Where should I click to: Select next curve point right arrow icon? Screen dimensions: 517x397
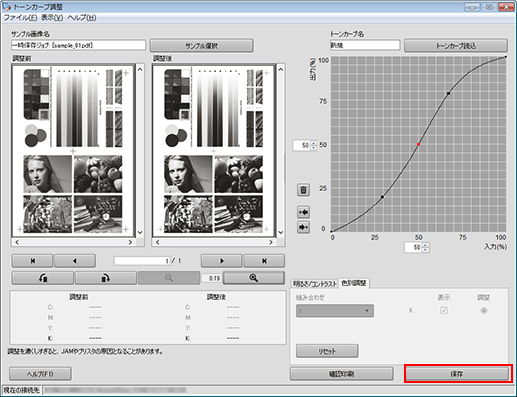(303, 227)
